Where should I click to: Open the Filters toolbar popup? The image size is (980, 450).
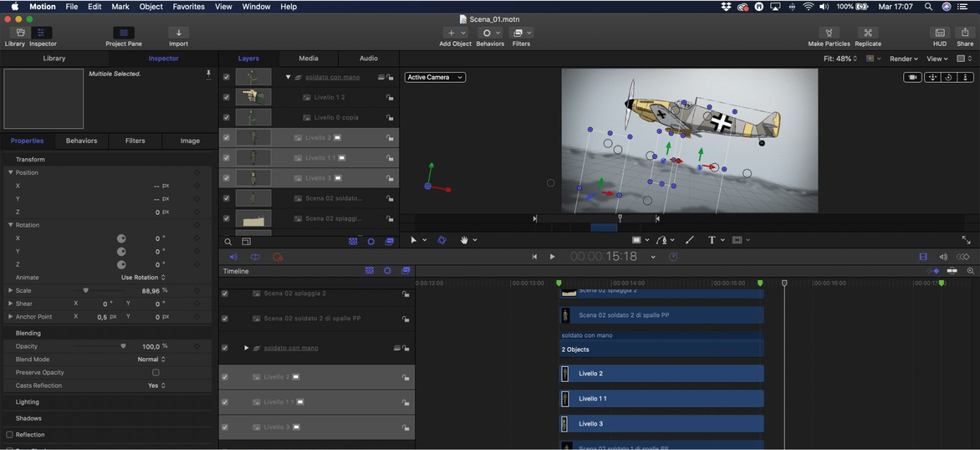click(521, 33)
